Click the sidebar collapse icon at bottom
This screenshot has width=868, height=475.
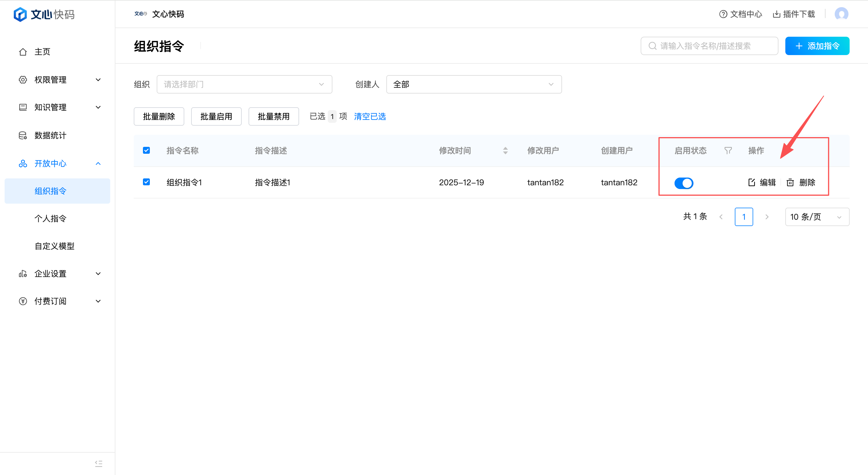[x=98, y=463]
